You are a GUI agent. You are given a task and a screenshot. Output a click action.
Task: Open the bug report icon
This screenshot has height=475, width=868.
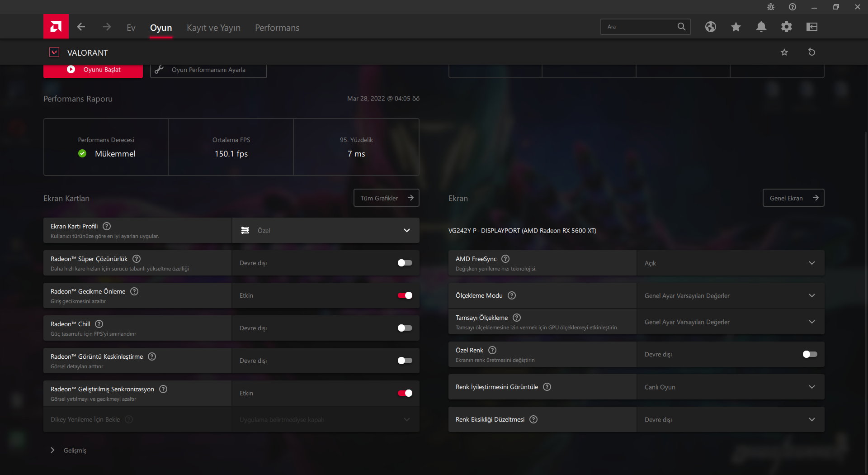pyautogui.click(x=771, y=7)
